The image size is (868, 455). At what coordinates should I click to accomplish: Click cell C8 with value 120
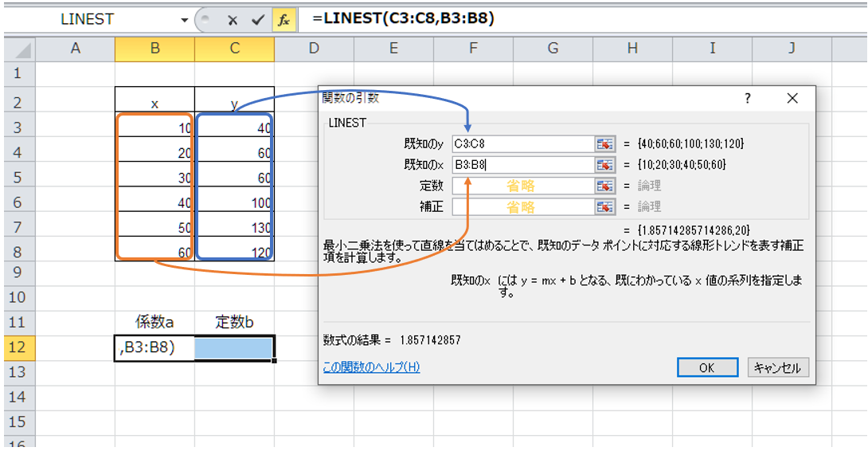[x=235, y=249]
